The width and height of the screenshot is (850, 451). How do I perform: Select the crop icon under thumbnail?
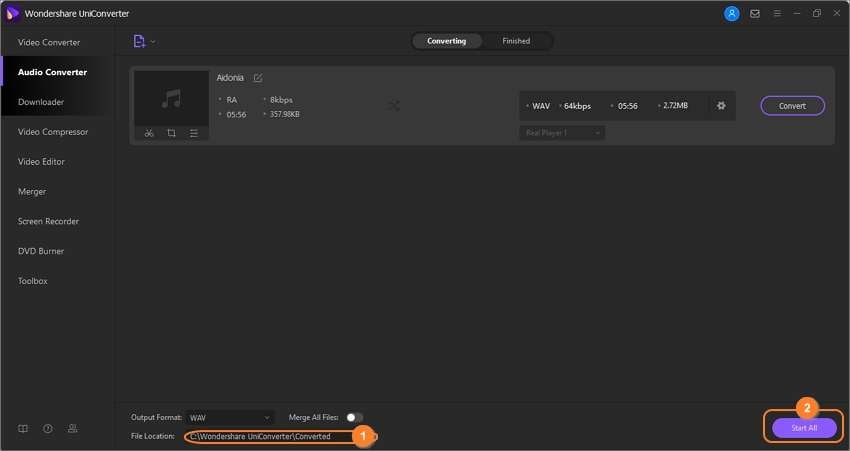coord(171,133)
